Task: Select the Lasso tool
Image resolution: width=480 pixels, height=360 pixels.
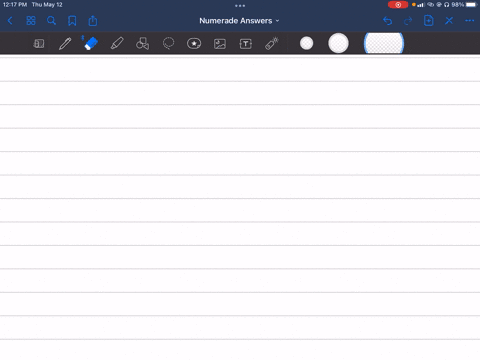Action: tap(168, 44)
